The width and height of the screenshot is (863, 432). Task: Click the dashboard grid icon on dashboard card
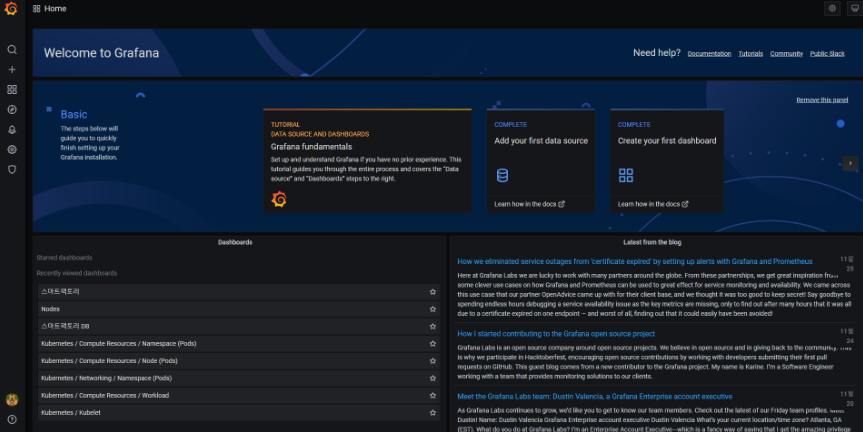626,175
